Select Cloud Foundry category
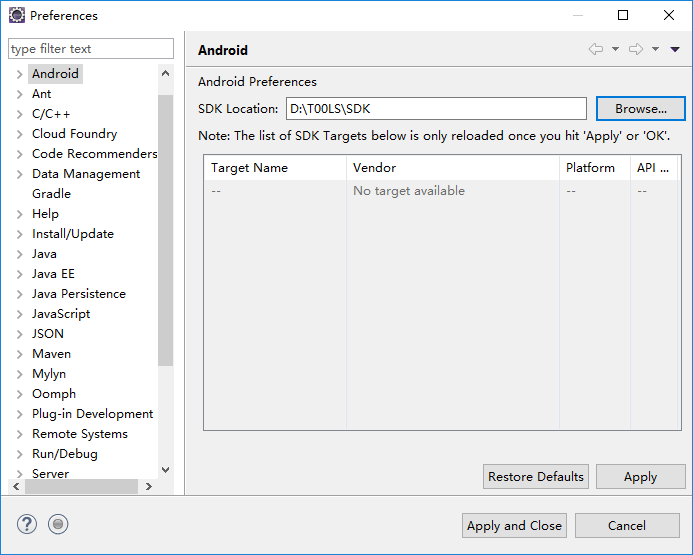 pos(74,133)
